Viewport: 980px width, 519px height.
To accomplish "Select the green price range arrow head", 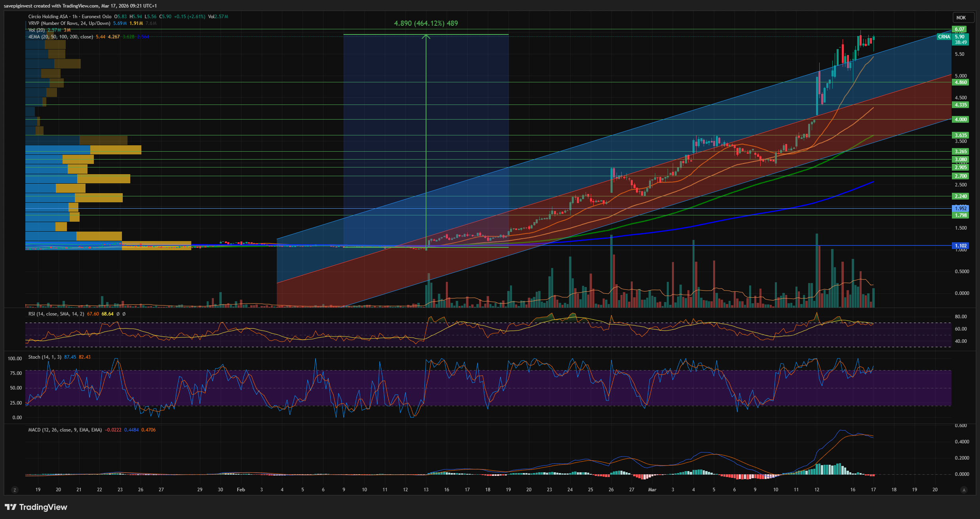I will click(426, 36).
